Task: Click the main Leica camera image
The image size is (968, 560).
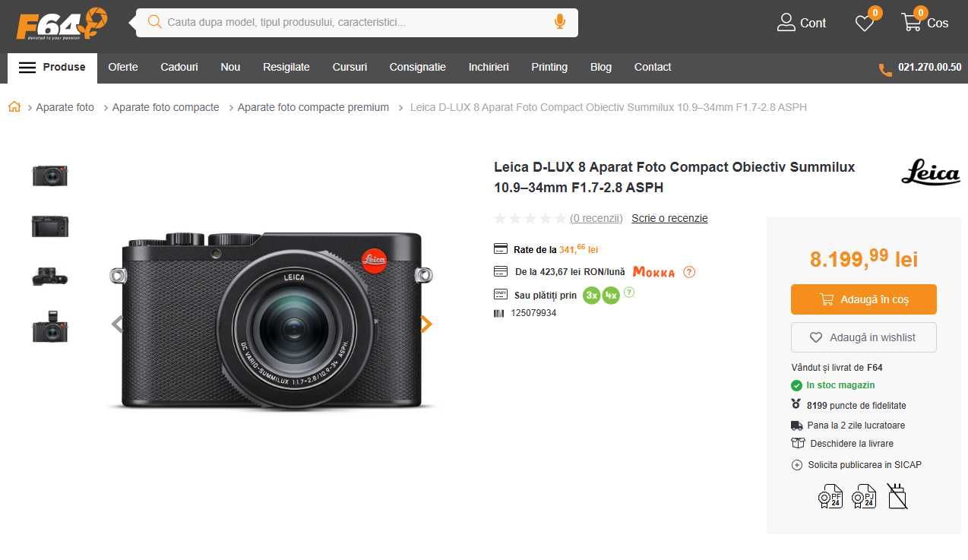Action: 272,322
